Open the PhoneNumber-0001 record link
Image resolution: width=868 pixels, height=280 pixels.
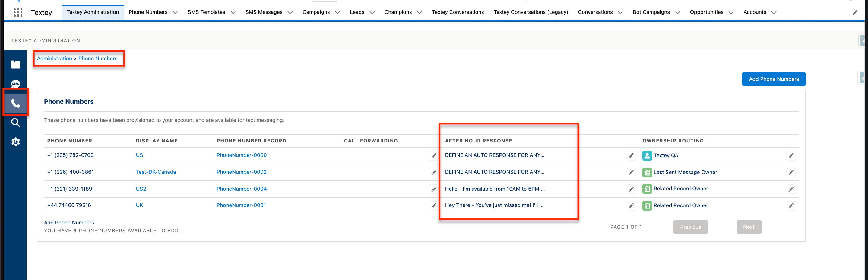pos(241,205)
